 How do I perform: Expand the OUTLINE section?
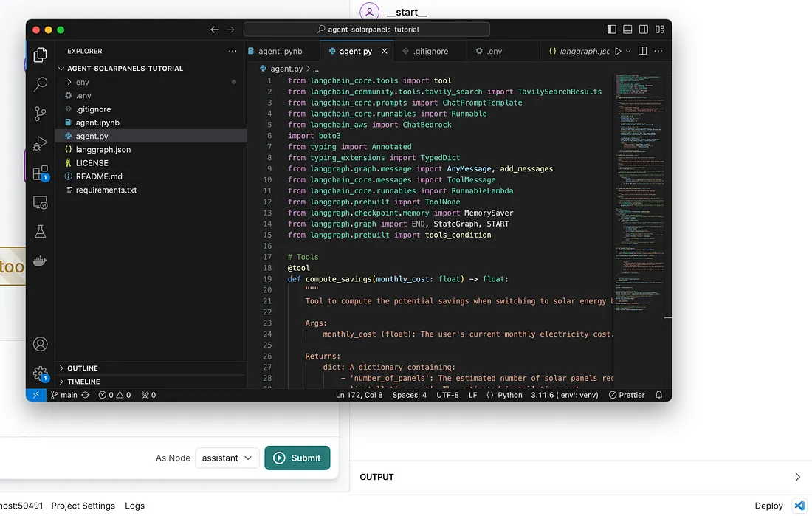tap(151, 368)
